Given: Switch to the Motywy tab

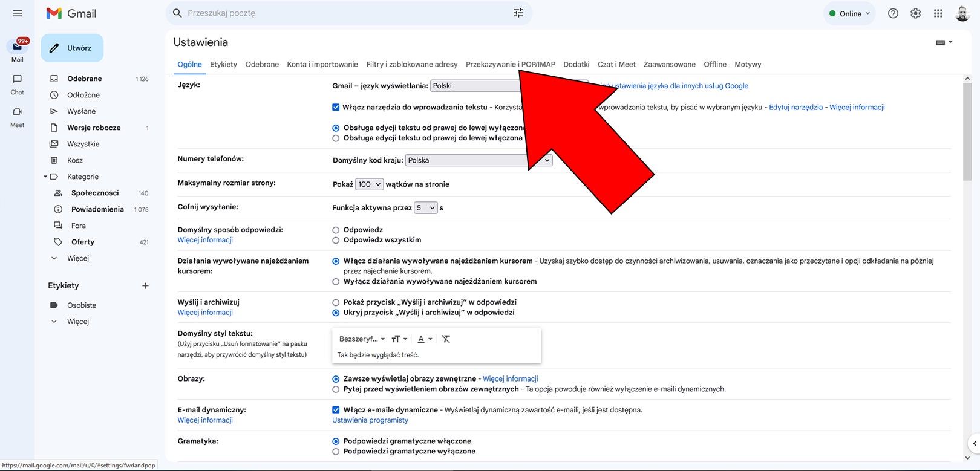Looking at the screenshot, I should (748, 64).
